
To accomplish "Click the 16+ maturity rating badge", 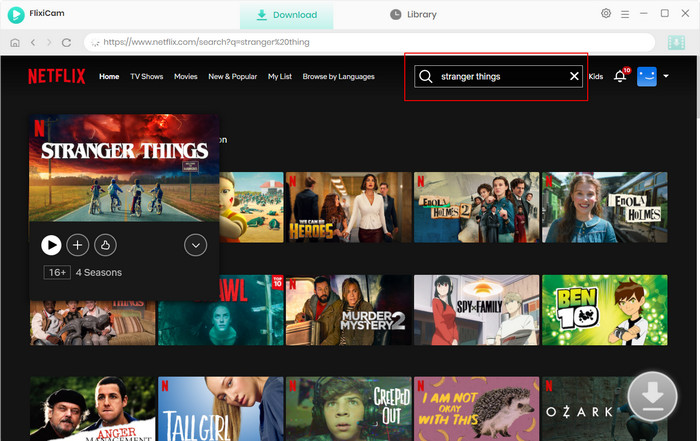I will [x=57, y=272].
